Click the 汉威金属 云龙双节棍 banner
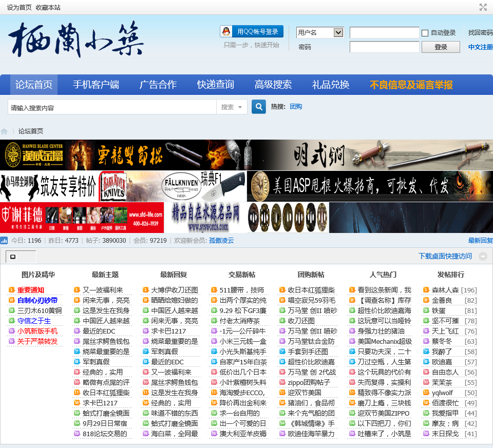 click(x=131, y=155)
